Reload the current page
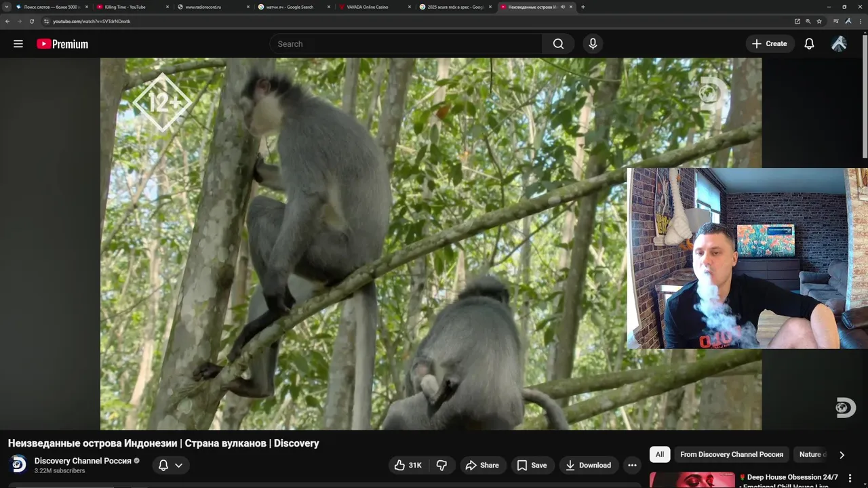Image resolution: width=868 pixels, height=488 pixels. [x=31, y=21]
